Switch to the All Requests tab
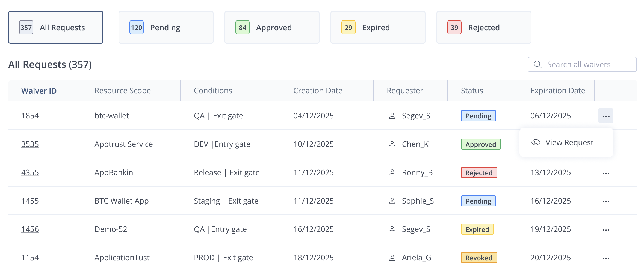The height and width of the screenshot is (269, 644). [x=56, y=27]
